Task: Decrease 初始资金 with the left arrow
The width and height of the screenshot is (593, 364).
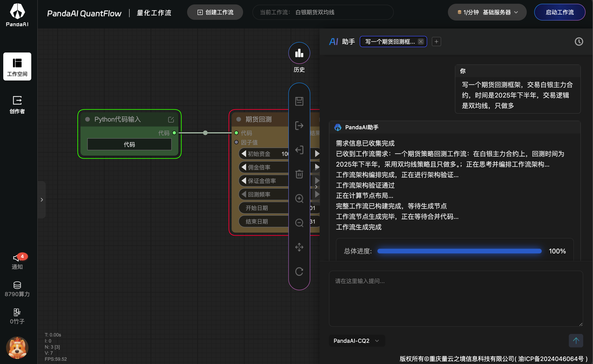Action: [244, 154]
